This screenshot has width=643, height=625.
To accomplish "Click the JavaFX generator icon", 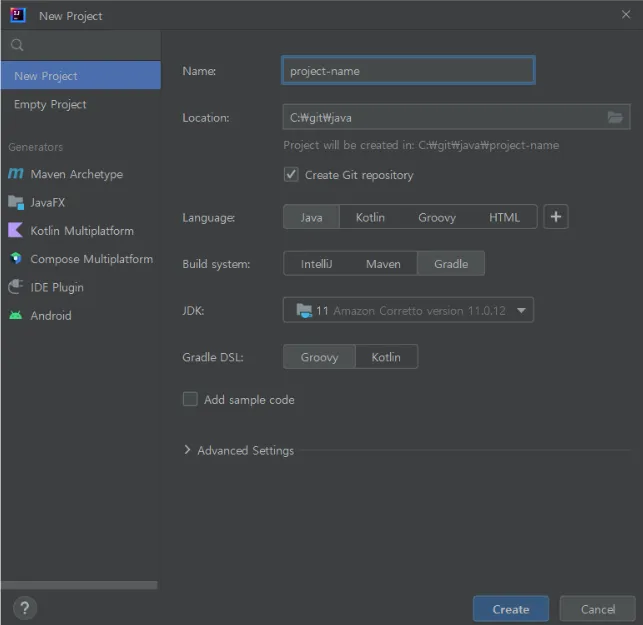I will click(16, 202).
